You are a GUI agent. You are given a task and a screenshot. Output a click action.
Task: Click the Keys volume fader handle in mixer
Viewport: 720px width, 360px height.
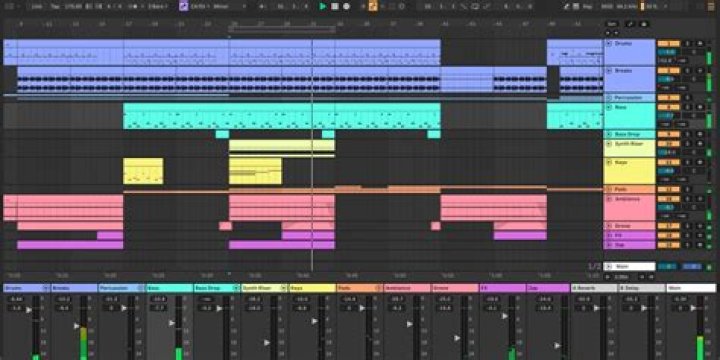[x=314, y=321]
